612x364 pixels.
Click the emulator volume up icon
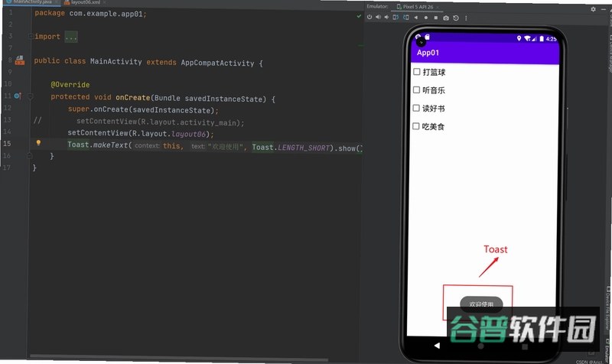click(378, 17)
